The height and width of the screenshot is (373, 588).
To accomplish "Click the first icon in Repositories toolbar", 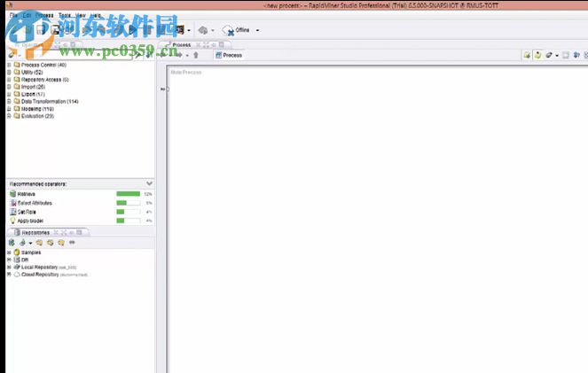I will [x=12, y=243].
